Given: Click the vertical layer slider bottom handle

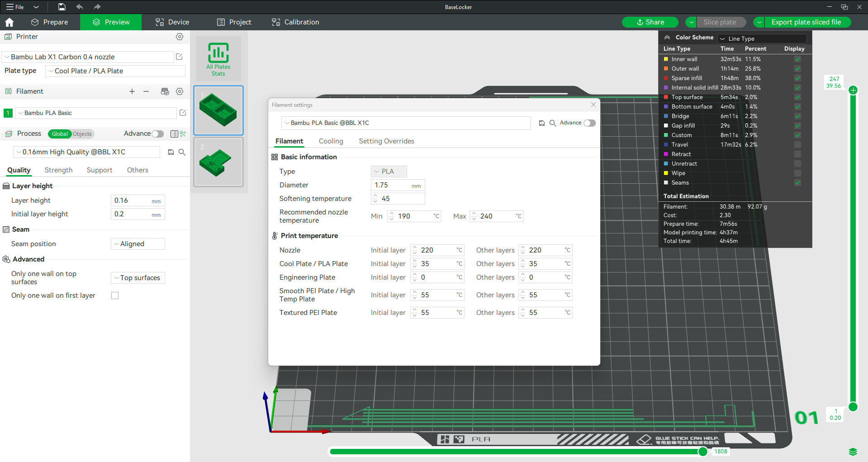Looking at the screenshot, I should coord(853,407).
